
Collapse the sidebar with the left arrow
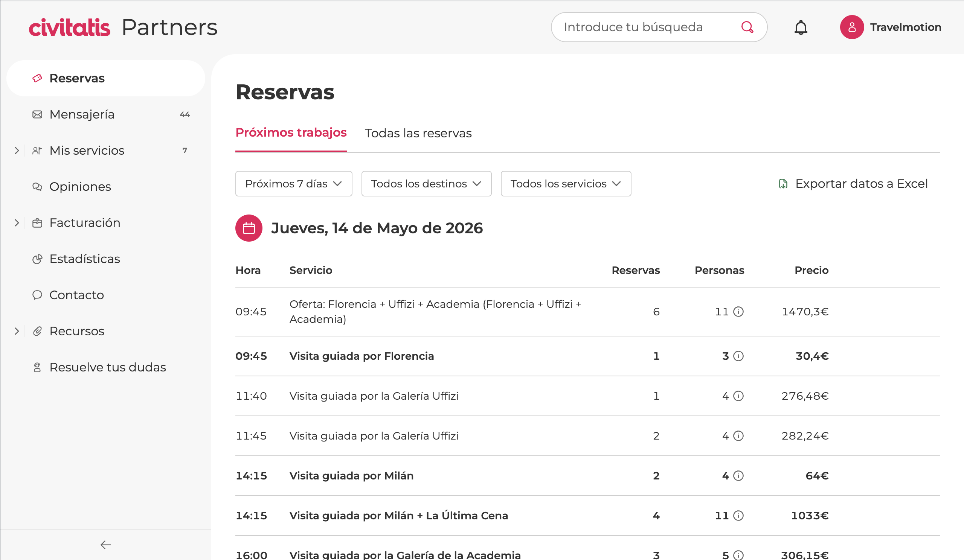click(105, 544)
